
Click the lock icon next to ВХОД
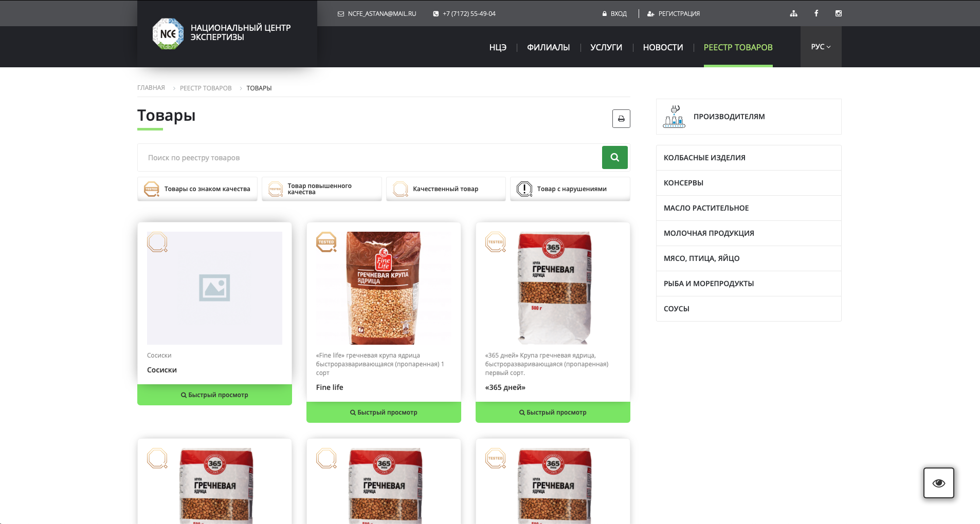point(605,14)
